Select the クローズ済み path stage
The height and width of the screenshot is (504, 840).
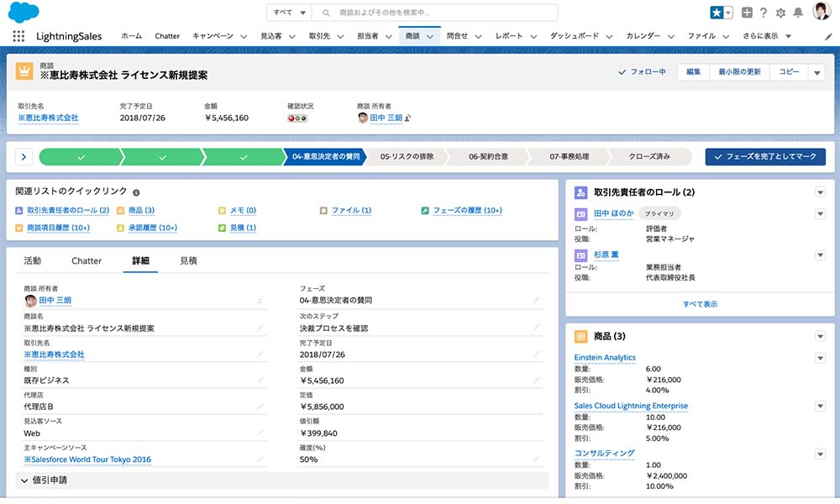click(x=649, y=156)
